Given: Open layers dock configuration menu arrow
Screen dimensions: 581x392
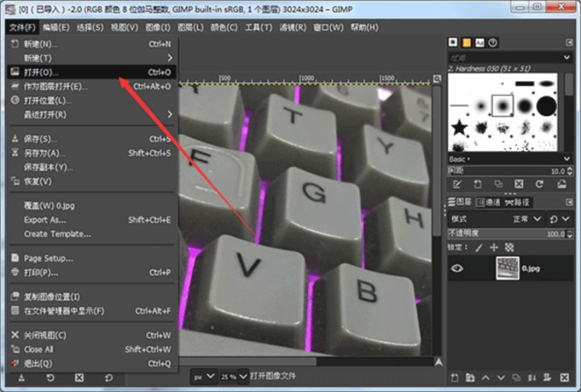Looking at the screenshot, I should [569, 202].
